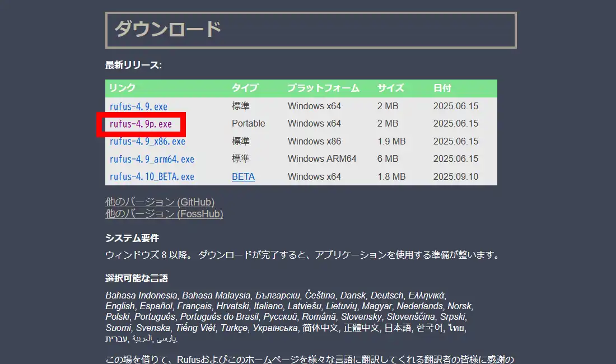The image size is (616, 364).
Task: Click the サイズ column header
Action: click(390, 88)
